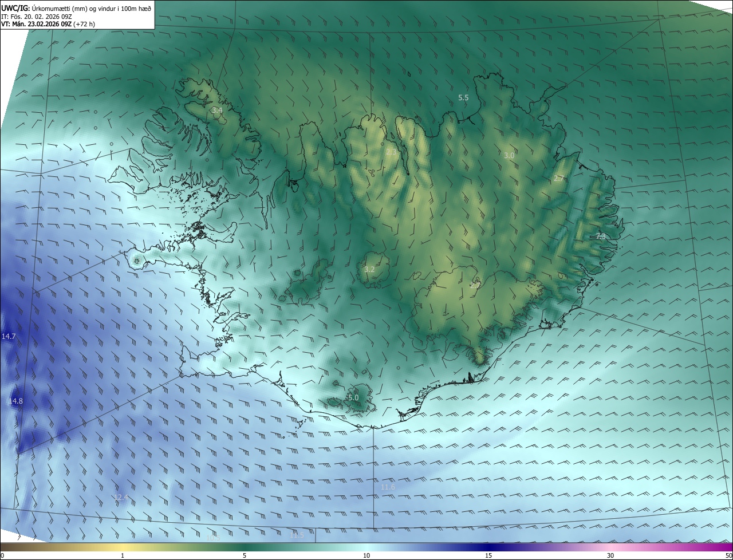Click the 15 label on the colour scale
The height and width of the screenshot is (560, 733).
click(x=488, y=555)
